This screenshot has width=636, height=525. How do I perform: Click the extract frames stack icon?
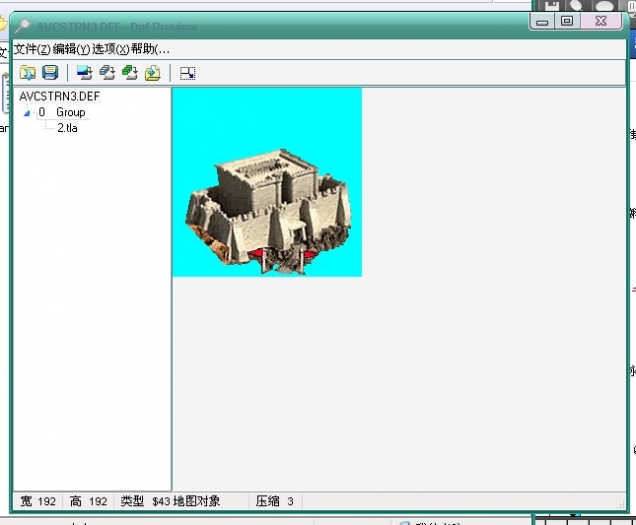click(x=107, y=72)
